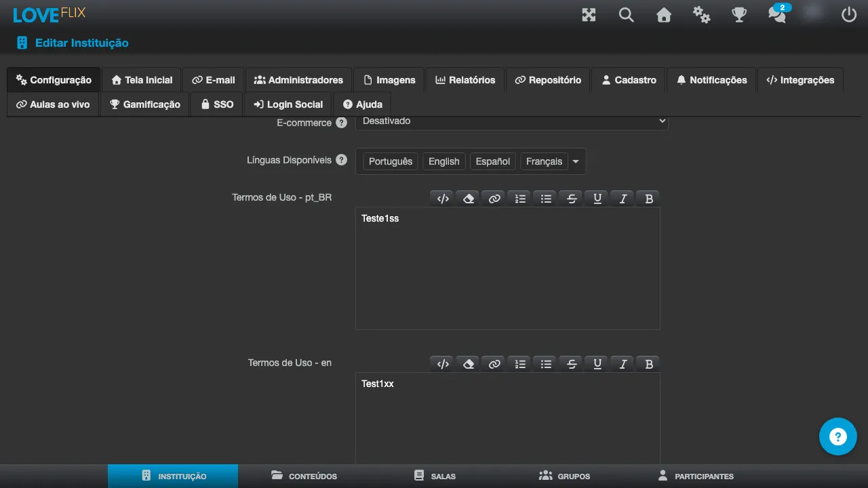Viewport: 868px width, 488px height.
Task: Click the building icon beside Editar Instituição
Action: point(22,43)
